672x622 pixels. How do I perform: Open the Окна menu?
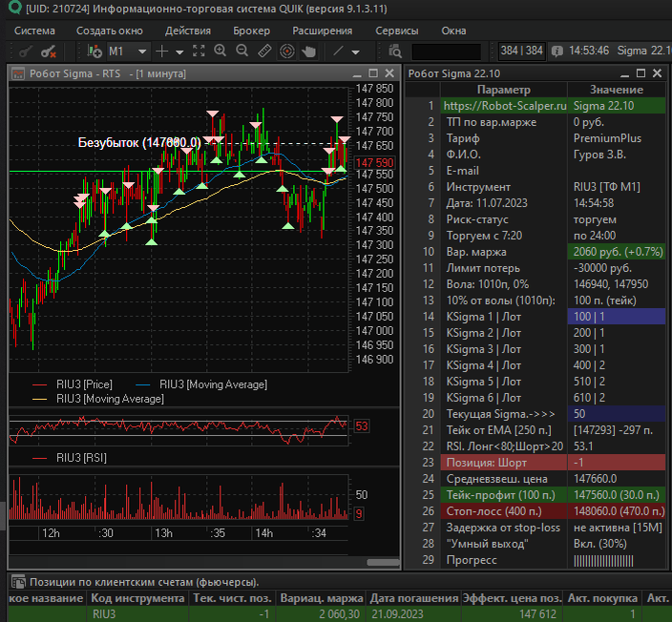click(x=453, y=31)
